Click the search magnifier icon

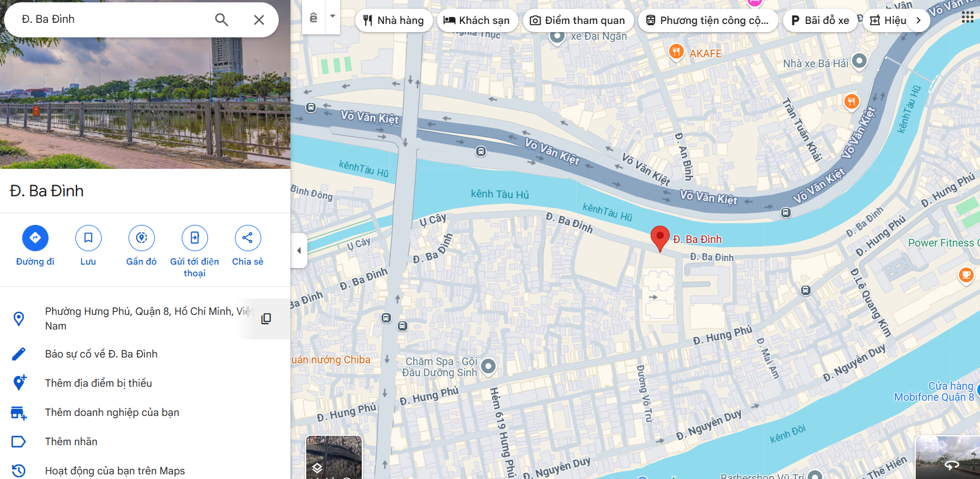tap(221, 19)
